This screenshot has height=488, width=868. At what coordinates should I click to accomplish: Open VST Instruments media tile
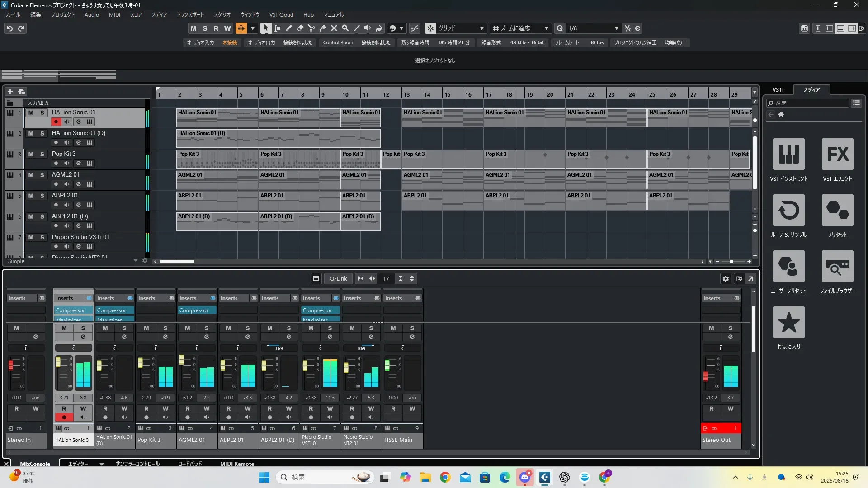(788, 155)
